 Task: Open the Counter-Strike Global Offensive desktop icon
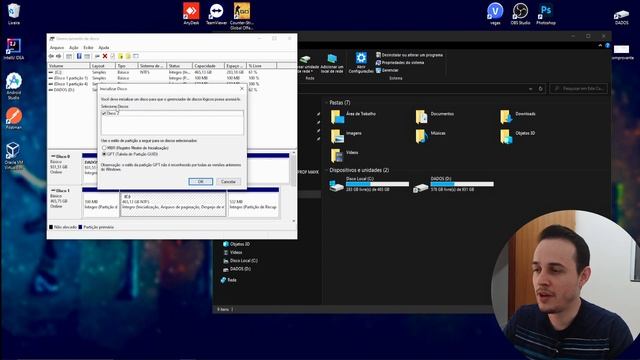pos(242,16)
